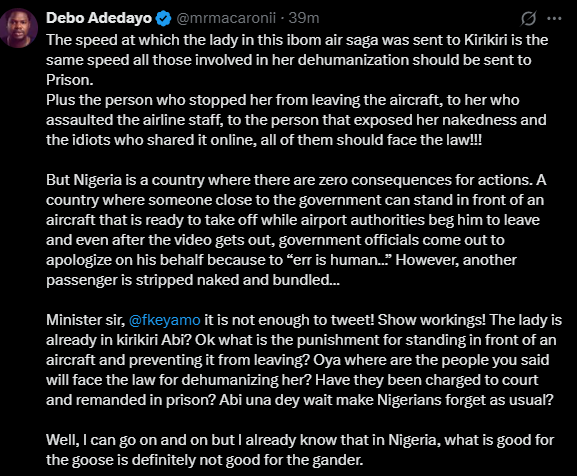Click the word 'Prison.' on its own line
The image size is (577, 476).
[x=70, y=80]
